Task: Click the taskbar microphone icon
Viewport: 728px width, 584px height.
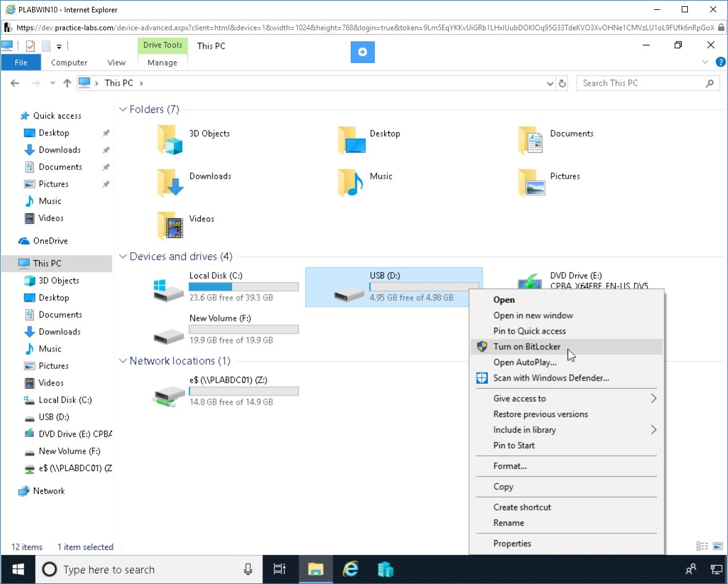Action: (248, 569)
